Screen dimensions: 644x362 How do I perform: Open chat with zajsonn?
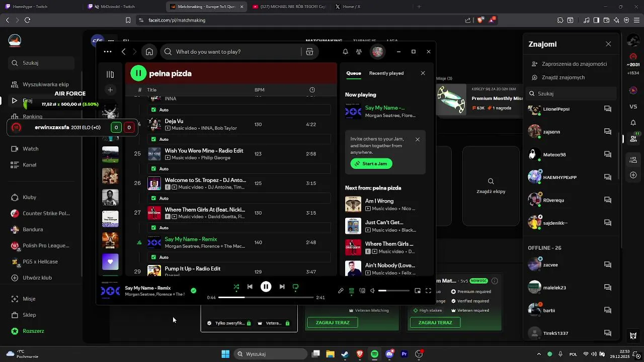tap(608, 132)
